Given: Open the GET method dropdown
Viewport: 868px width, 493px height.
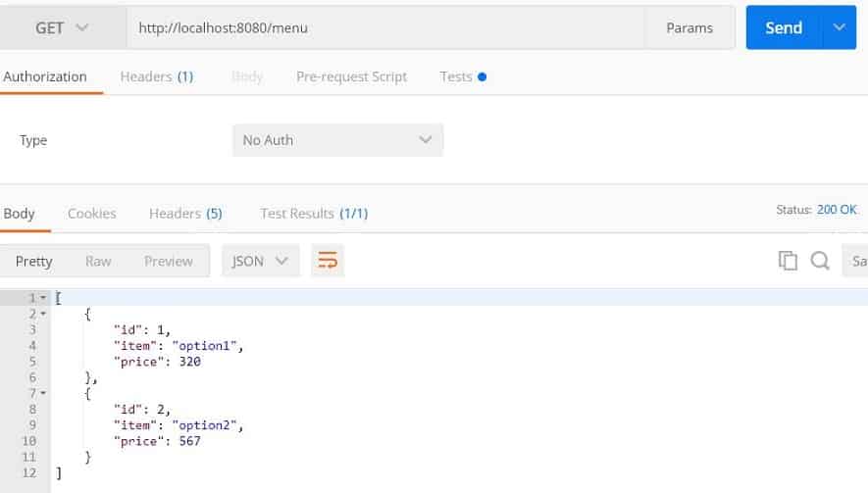Looking at the screenshot, I should (x=62, y=27).
